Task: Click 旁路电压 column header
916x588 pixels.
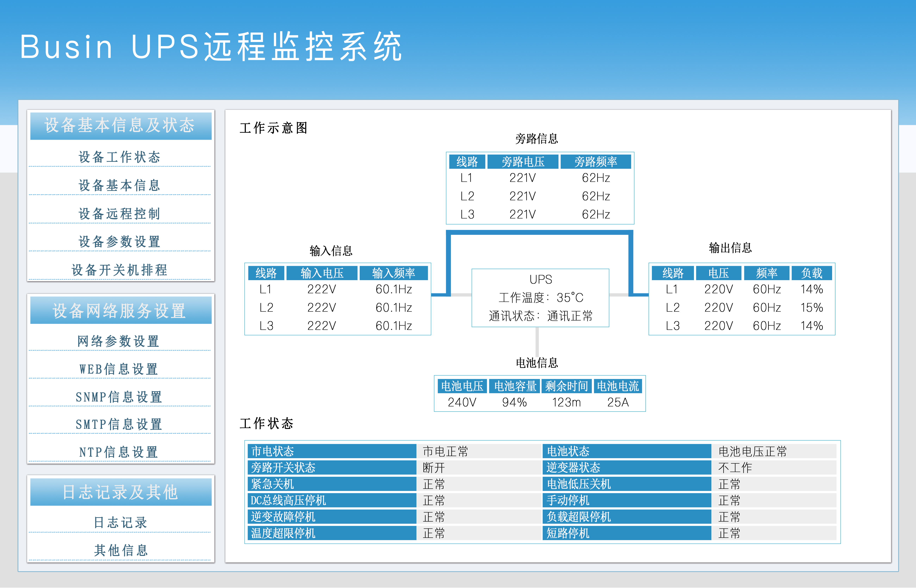Action: pos(523,162)
